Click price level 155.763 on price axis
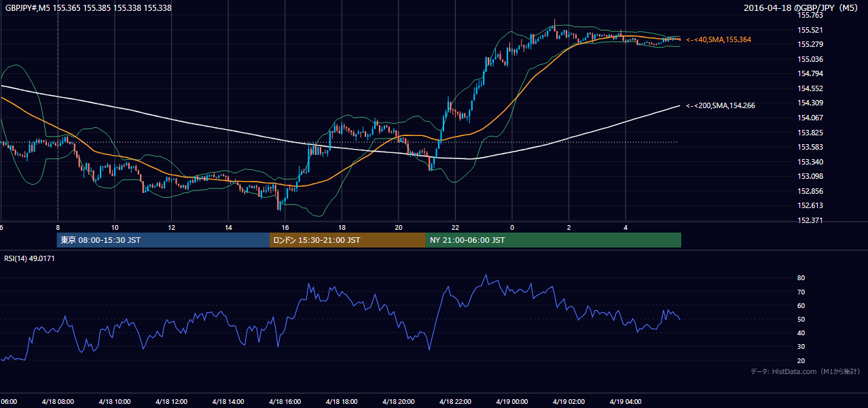Viewport: 868px width, 408px height. click(810, 15)
